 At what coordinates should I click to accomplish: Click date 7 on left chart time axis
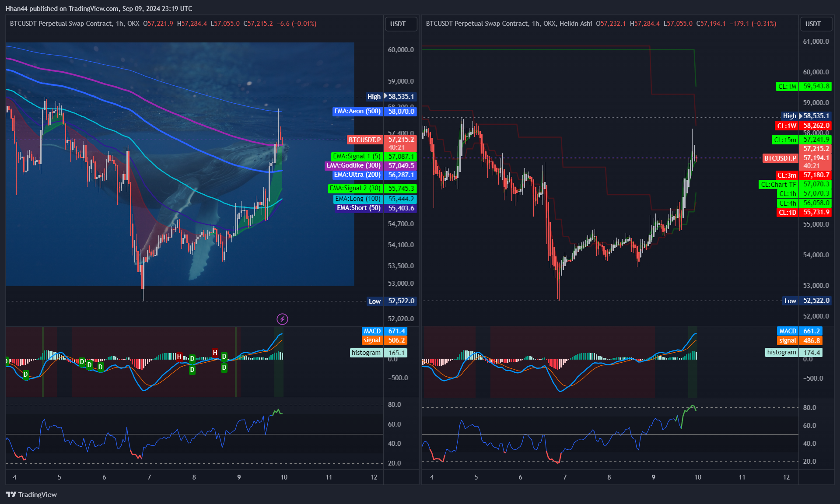pyautogui.click(x=149, y=477)
